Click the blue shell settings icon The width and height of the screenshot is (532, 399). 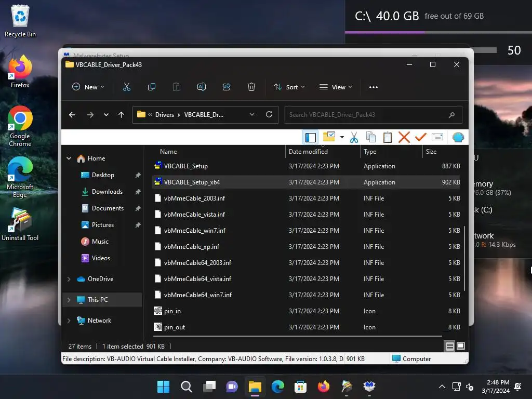(x=458, y=137)
